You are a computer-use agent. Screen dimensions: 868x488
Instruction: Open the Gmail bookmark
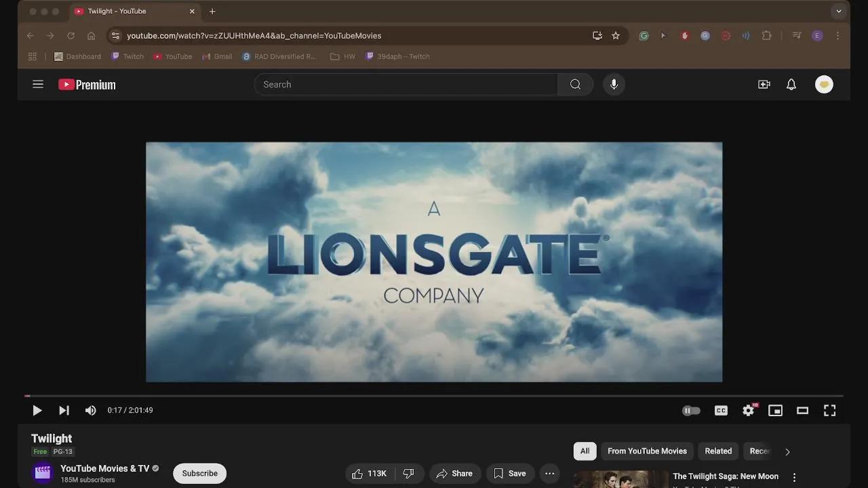217,56
